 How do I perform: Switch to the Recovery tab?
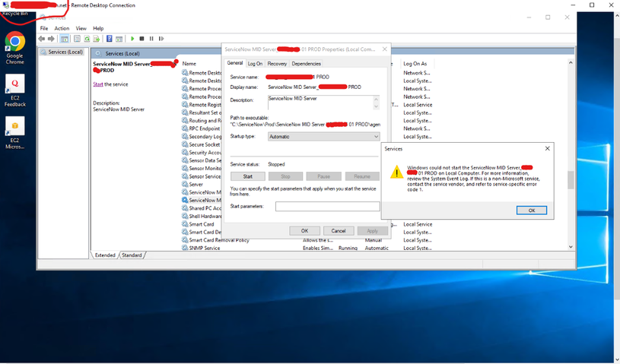click(277, 64)
